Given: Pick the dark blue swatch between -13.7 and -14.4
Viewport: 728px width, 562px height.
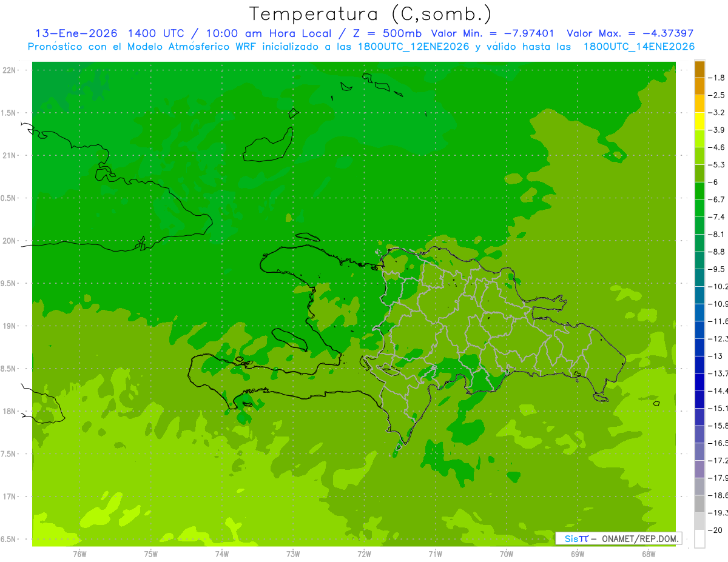Looking at the screenshot, I should [699, 382].
